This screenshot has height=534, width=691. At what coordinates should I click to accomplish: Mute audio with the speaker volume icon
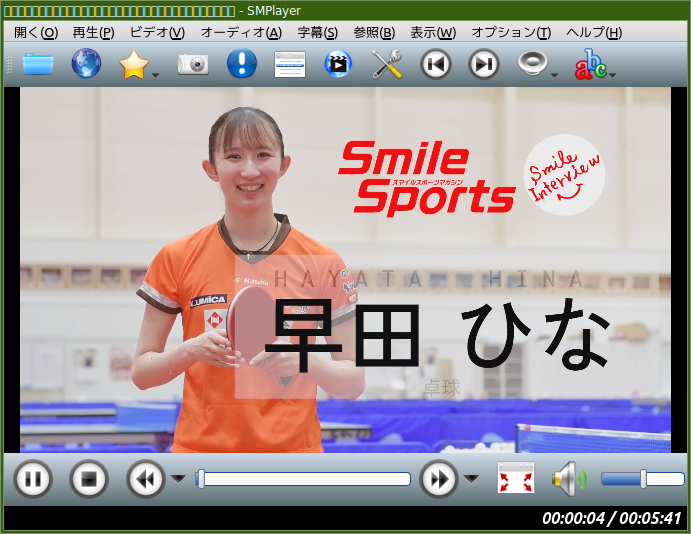(x=570, y=478)
